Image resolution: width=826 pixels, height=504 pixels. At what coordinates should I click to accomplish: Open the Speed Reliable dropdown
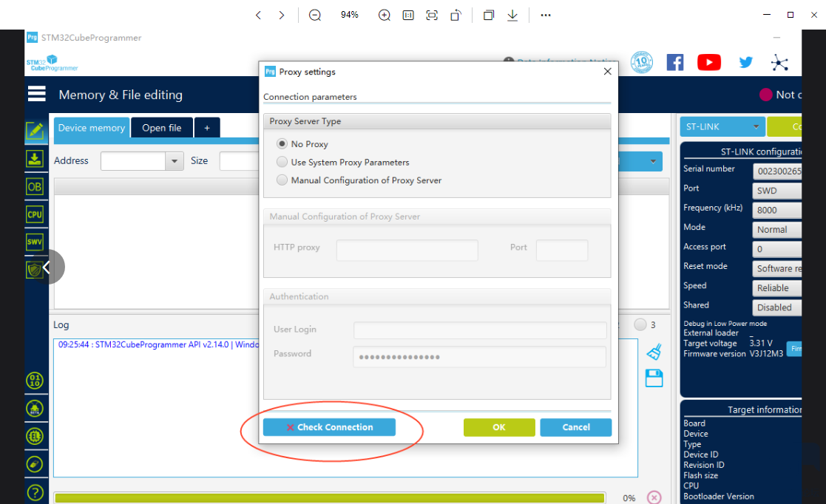click(x=777, y=288)
